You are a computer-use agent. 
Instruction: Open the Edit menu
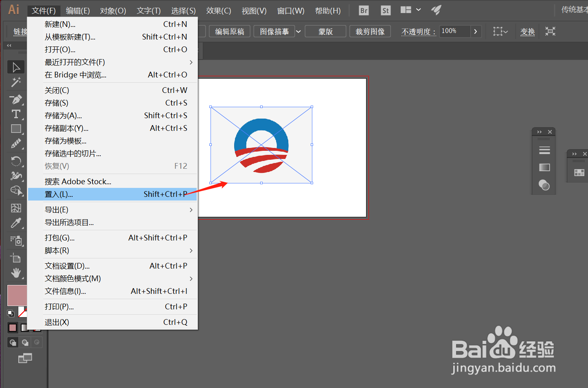tap(78, 11)
